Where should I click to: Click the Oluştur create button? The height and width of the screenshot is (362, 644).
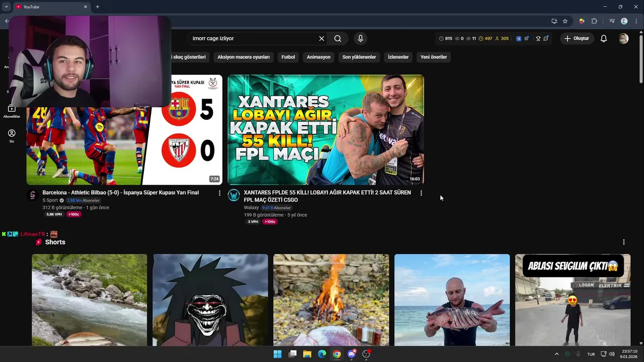(577, 38)
